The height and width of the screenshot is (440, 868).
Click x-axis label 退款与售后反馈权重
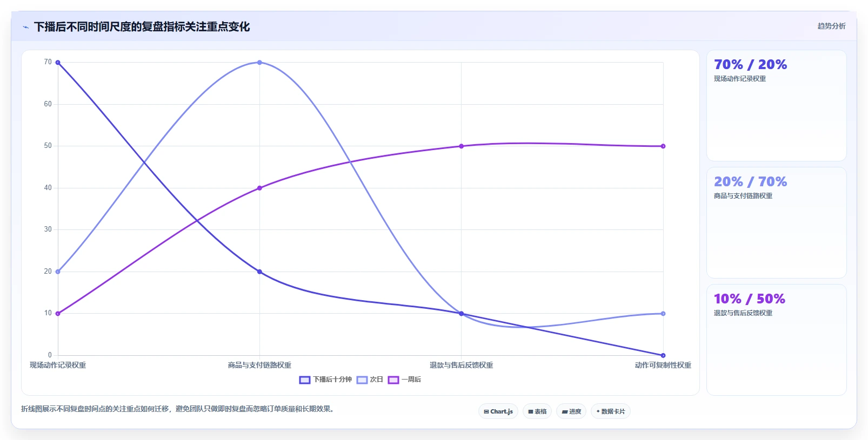click(461, 365)
